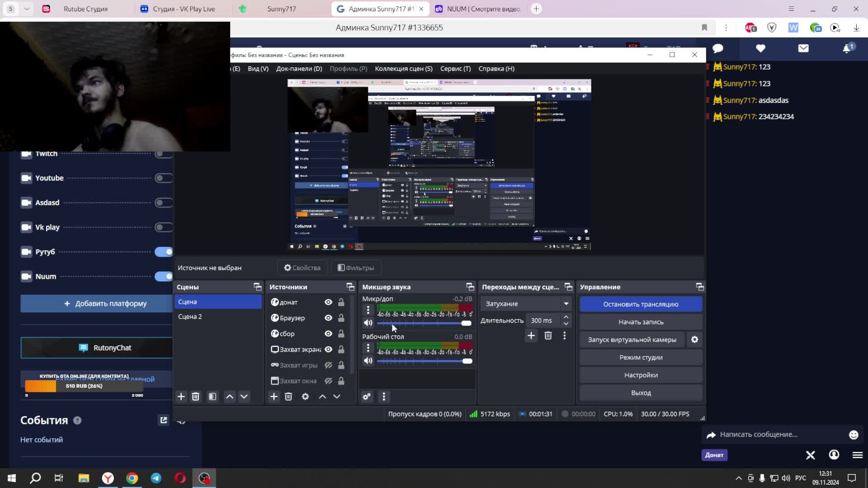
Task: Open advanced audio properties gears icon
Action: (x=367, y=397)
